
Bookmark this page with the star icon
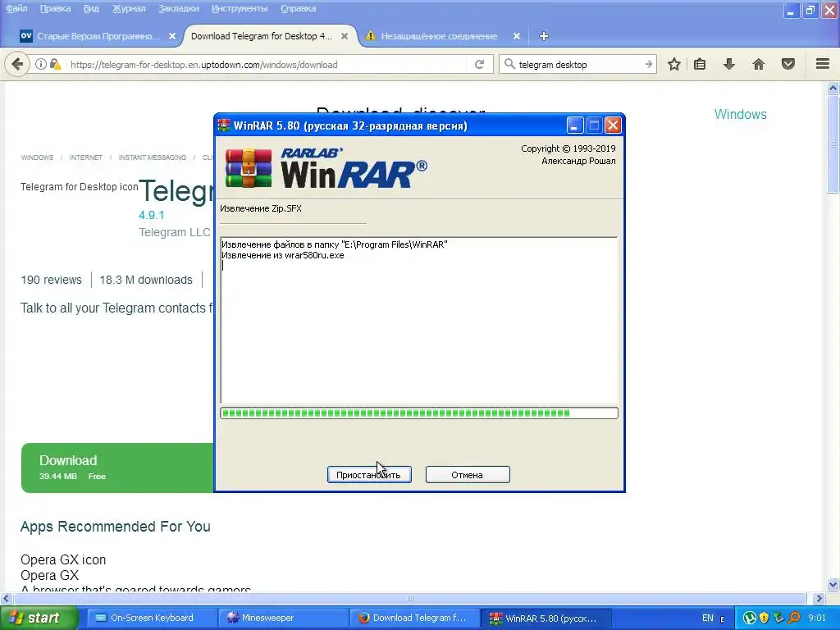pyautogui.click(x=674, y=64)
